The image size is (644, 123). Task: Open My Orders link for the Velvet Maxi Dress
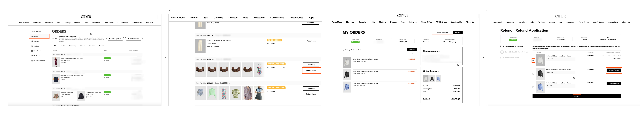pos(106,60)
